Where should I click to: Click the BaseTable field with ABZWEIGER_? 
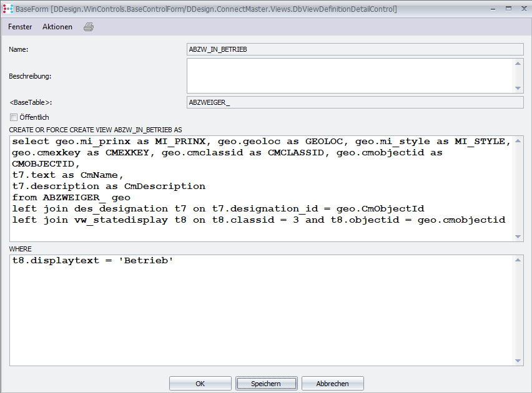pos(355,102)
